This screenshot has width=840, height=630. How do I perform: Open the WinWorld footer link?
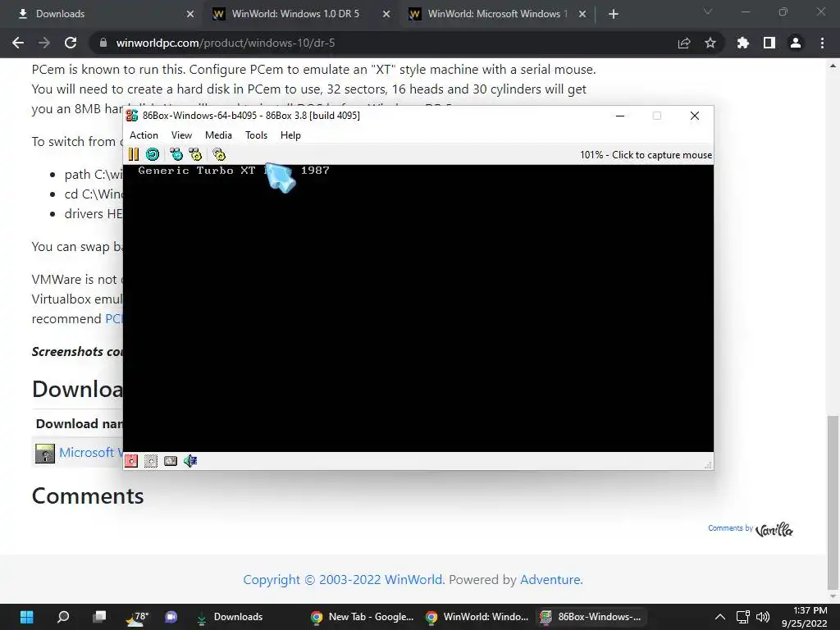(413, 580)
